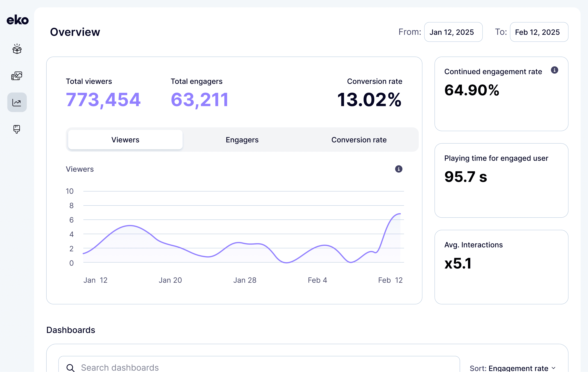This screenshot has width=588, height=372.
Task: Switch to the Engagers tab
Action: point(242,140)
